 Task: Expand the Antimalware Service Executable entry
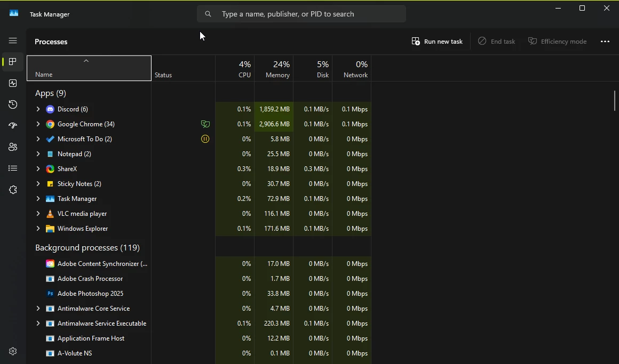(38, 323)
